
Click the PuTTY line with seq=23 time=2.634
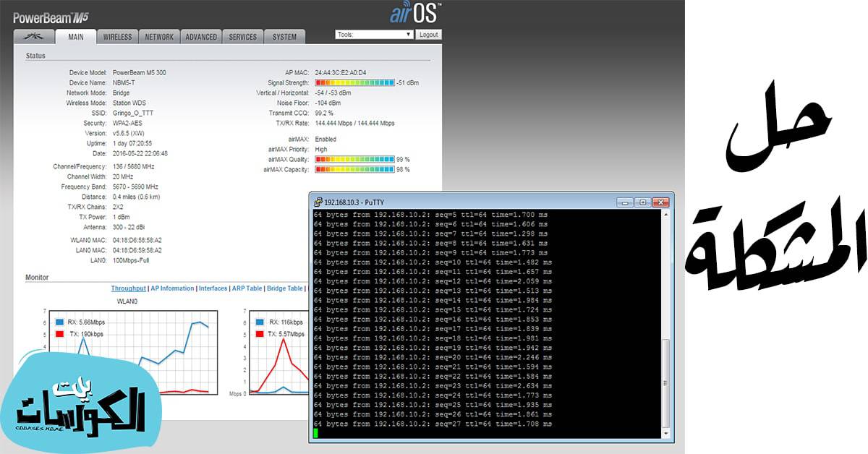coord(433,386)
